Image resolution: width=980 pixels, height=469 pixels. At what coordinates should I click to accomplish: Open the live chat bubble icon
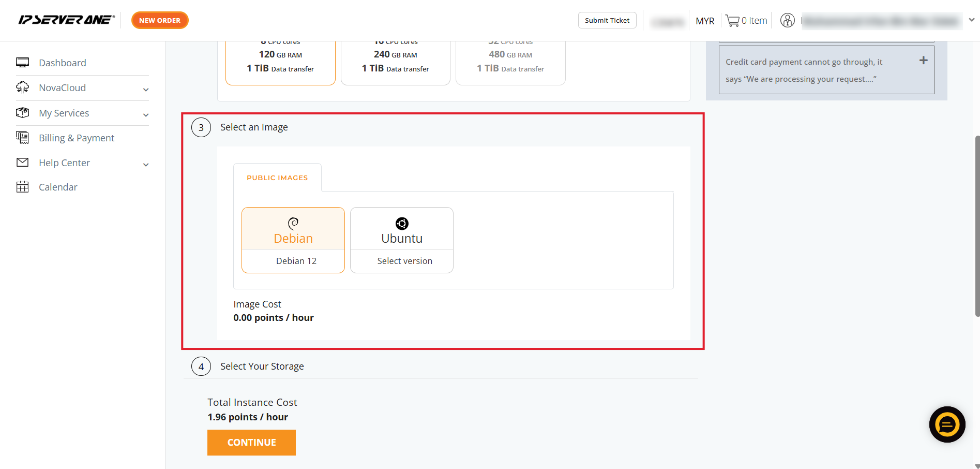tap(947, 424)
